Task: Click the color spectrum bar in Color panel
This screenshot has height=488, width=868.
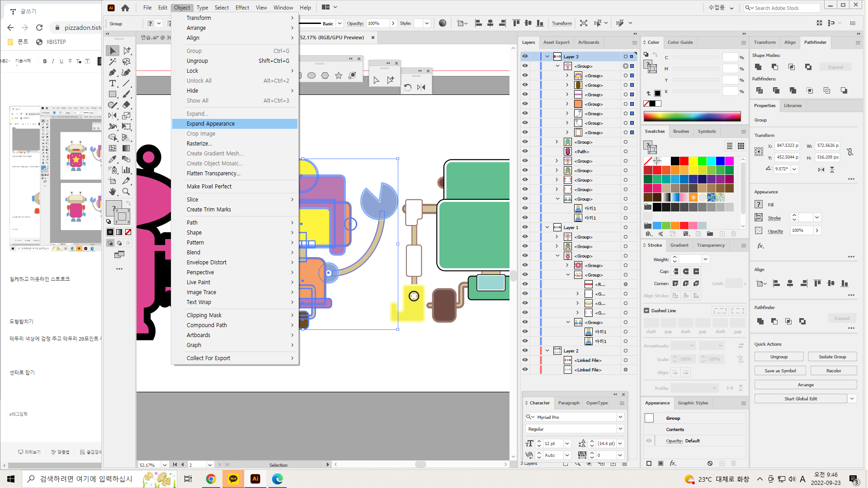Action: (x=692, y=116)
